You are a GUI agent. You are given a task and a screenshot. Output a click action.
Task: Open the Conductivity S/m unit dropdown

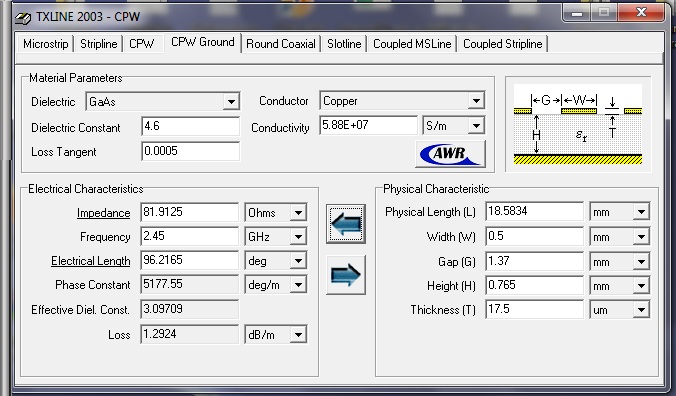476,126
